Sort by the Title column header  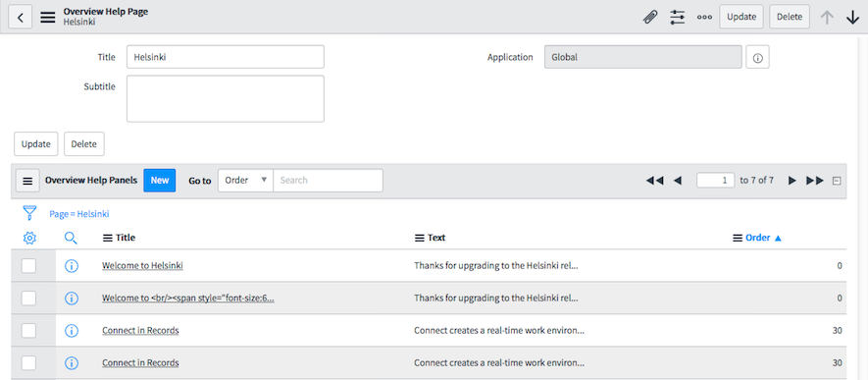(126, 238)
